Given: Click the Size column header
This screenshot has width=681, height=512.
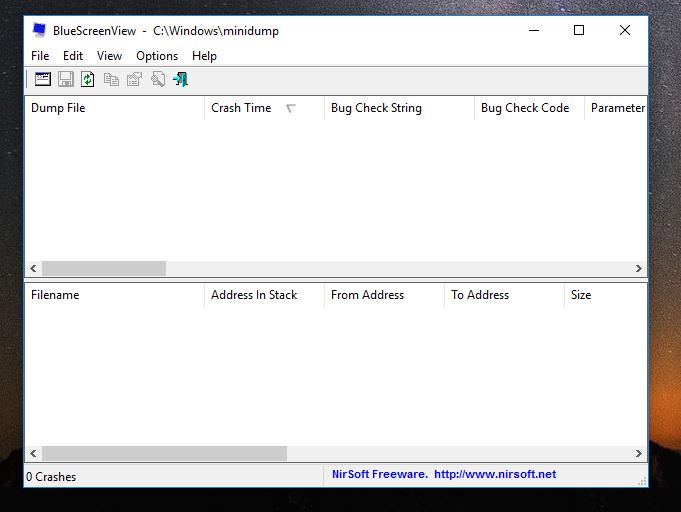Looking at the screenshot, I should [606, 295].
